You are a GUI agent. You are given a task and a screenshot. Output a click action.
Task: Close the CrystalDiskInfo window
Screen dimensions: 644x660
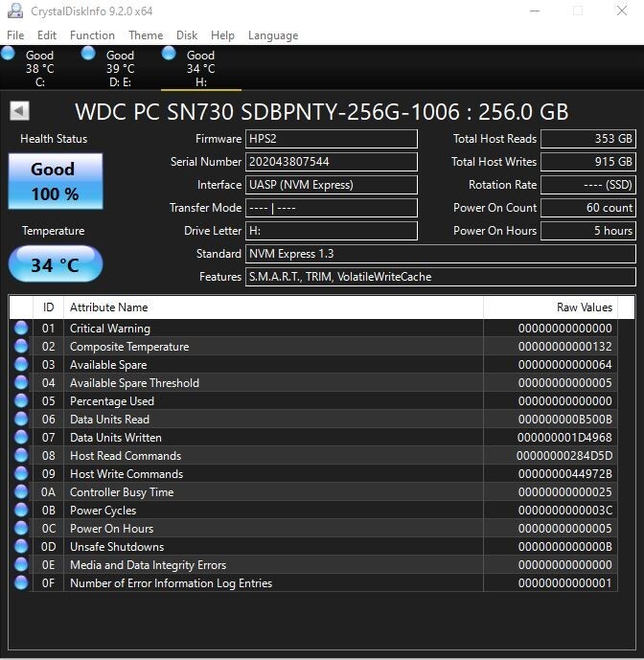pos(622,11)
